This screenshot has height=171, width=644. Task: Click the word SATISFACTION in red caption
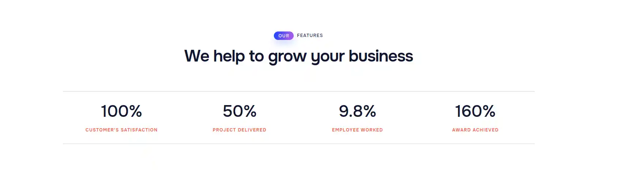pyautogui.click(x=139, y=130)
